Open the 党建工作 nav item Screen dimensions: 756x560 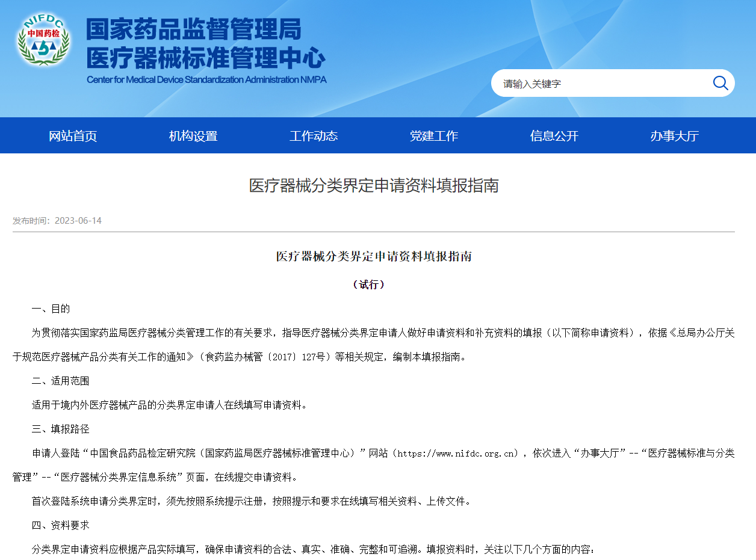pyautogui.click(x=434, y=136)
